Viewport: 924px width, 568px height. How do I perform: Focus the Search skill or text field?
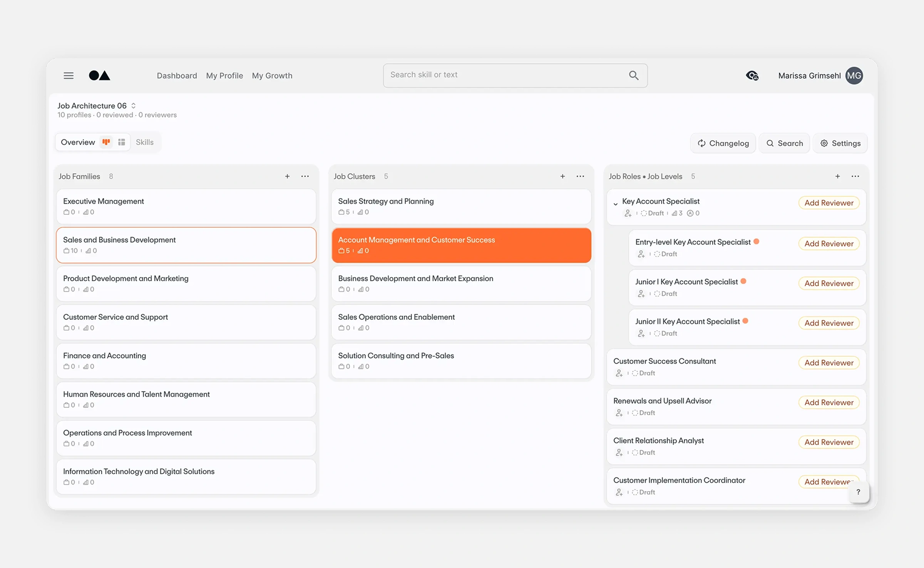(515, 75)
